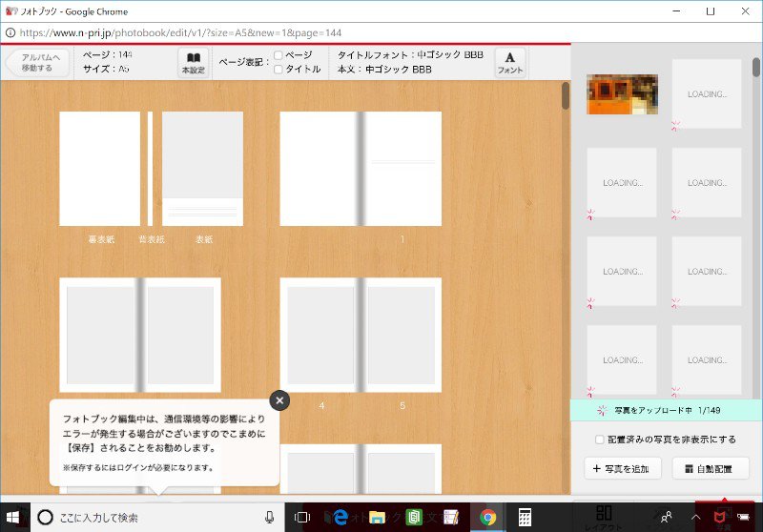The width and height of the screenshot is (763, 532).
Task: Select the page 4-5 spread
Action: [361, 334]
